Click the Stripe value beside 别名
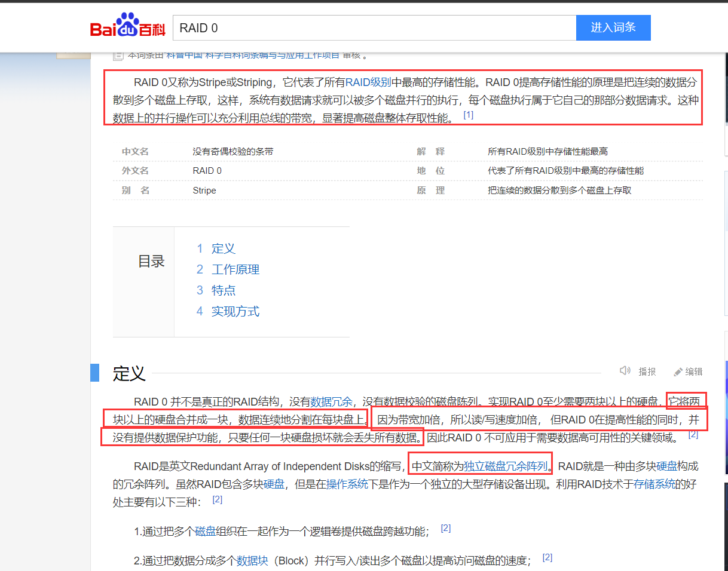This screenshot has height=571, width=728. (x=204, y=191)
